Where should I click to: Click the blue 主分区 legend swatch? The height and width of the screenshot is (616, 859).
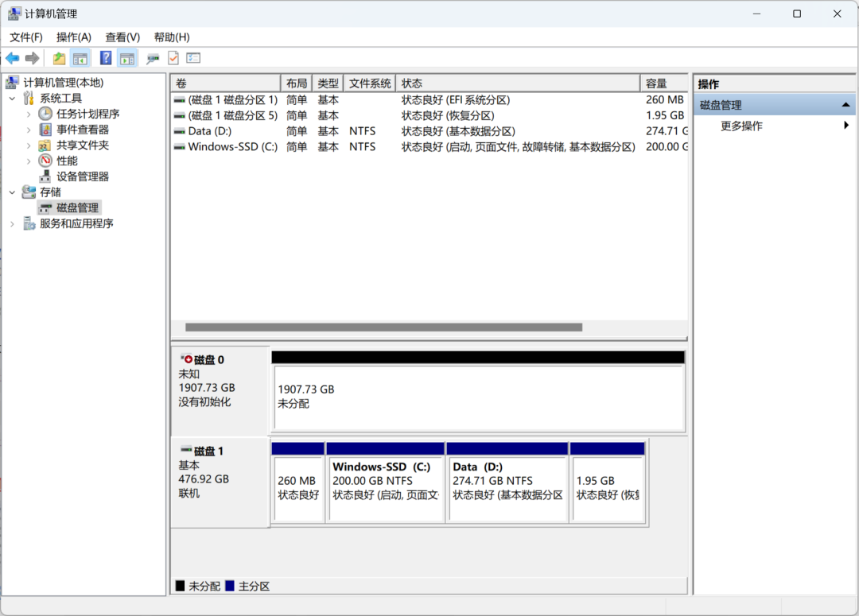click(x=230, y=586)
